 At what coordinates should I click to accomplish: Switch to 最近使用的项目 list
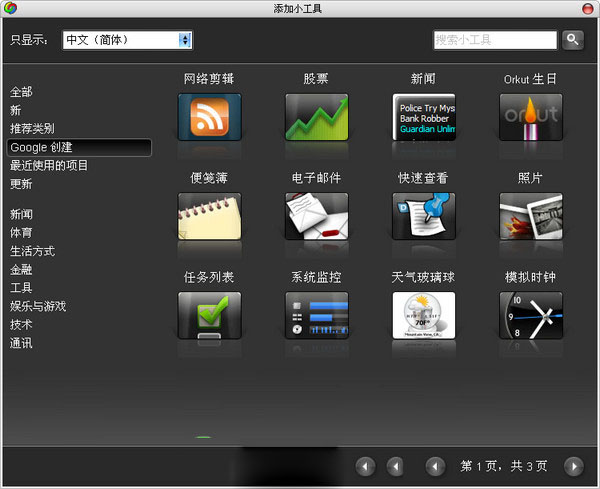coord(49,166)
